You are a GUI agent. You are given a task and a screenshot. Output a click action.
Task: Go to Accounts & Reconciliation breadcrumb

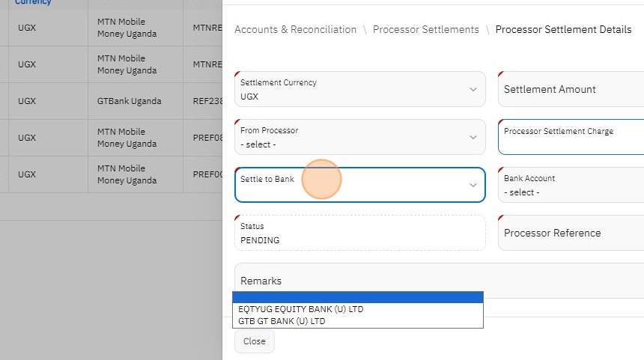tap(295, 30)
